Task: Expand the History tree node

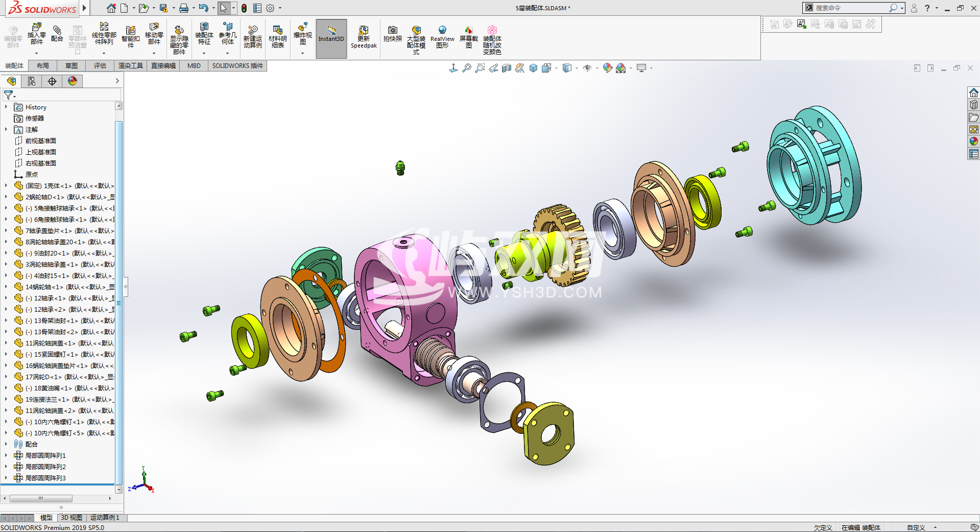Action: pyautogui.click(x=6, y=107)
